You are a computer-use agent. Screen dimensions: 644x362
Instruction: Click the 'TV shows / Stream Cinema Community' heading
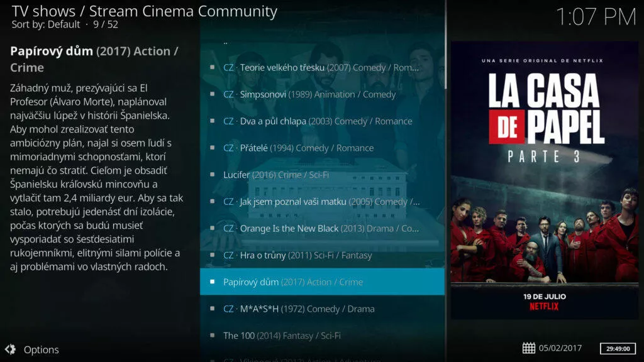click(x=144, y=11)
